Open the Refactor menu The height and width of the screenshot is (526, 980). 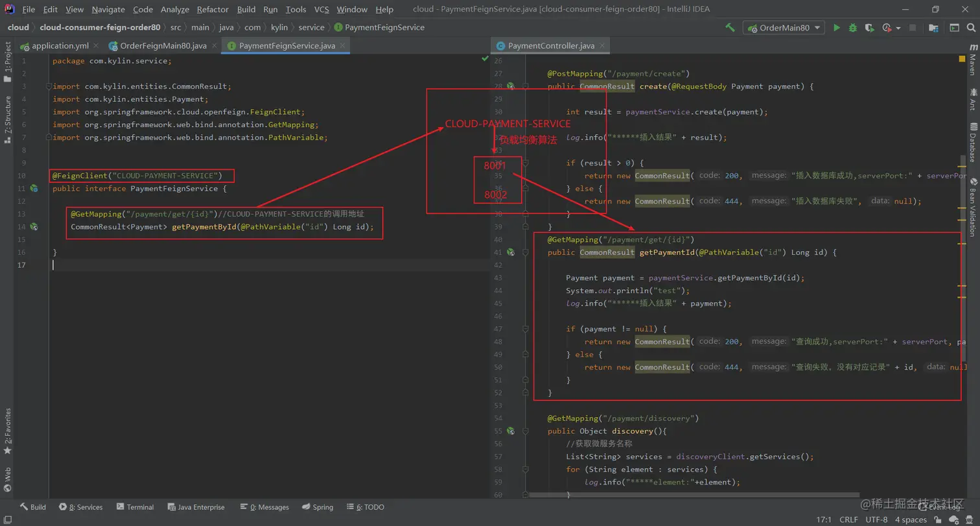[x=213, y=9]
